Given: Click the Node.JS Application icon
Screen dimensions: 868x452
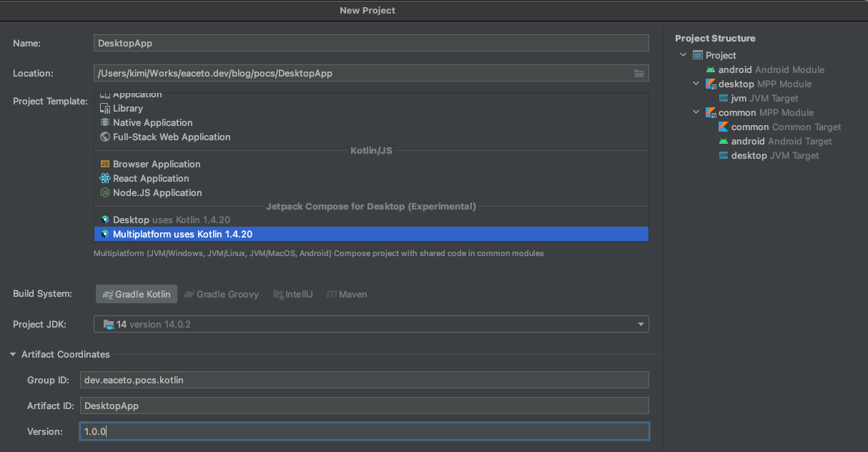Looking at the screenshot, I should [105, 193].
